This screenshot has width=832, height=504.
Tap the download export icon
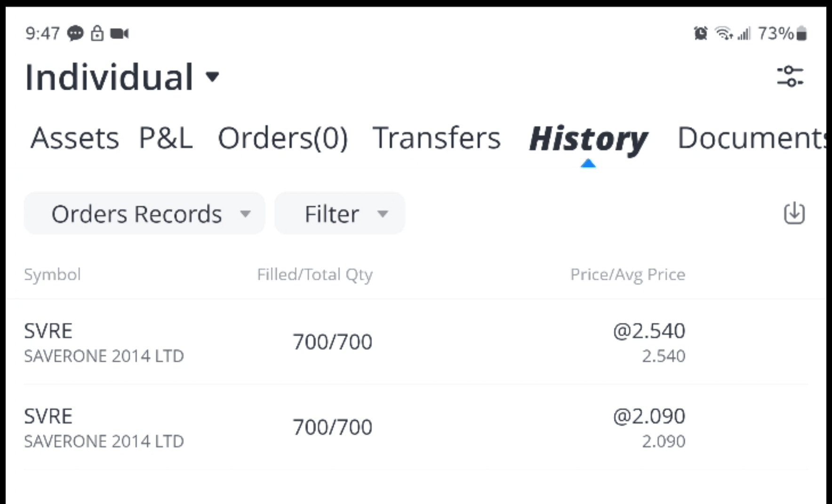pyautogui.click(x=794, y=213)
